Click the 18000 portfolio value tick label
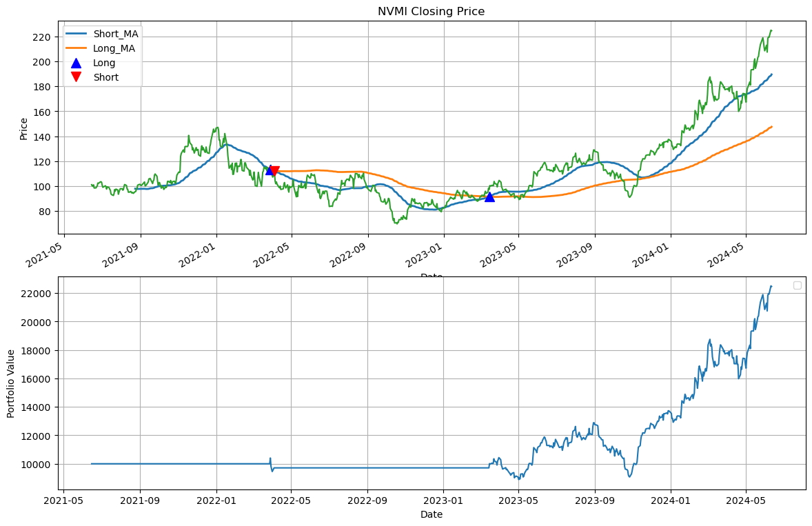The width and height of the screenshot is (812, 526). tap(34, 350)
